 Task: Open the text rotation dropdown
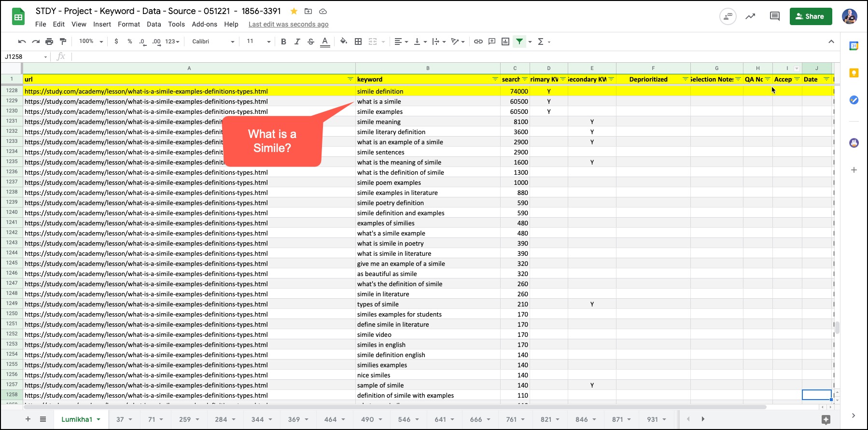(x=458, y=42)
